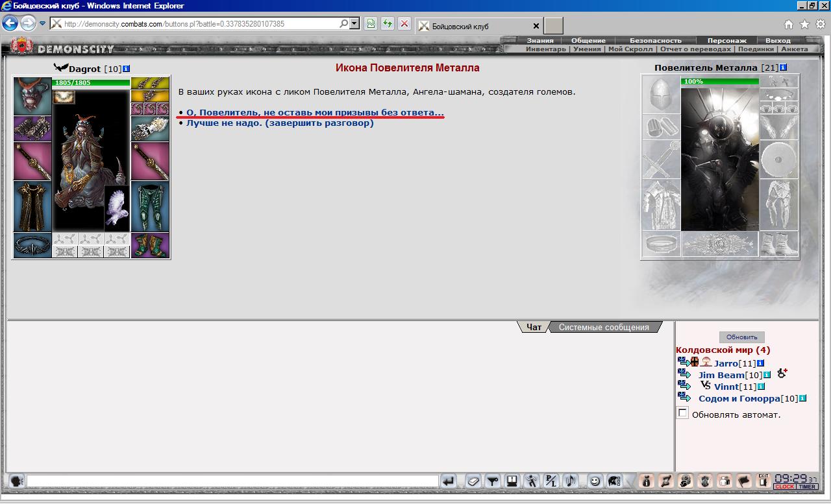Viewport: 831px width, 504px height.
Task: Click the running man icon in toolbar
Action: coord(532,481)
